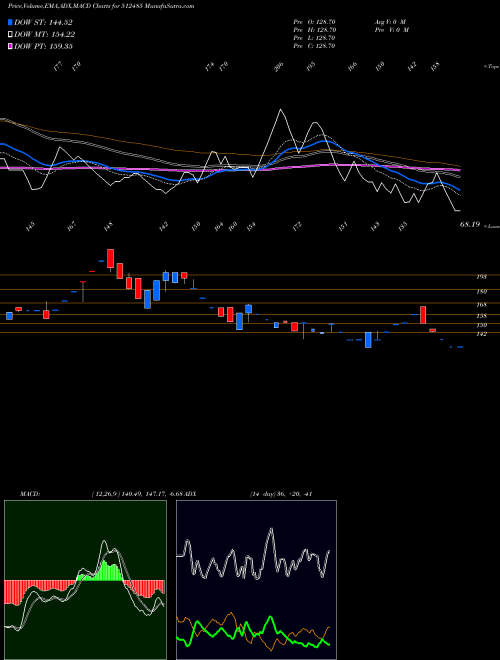
Task: Click inside the green MACD histogram panel
Action: (x=85, y=580)
